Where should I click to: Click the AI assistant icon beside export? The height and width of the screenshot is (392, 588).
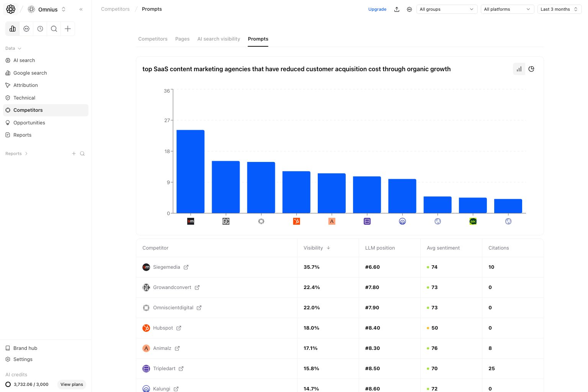tap(409, 9)
